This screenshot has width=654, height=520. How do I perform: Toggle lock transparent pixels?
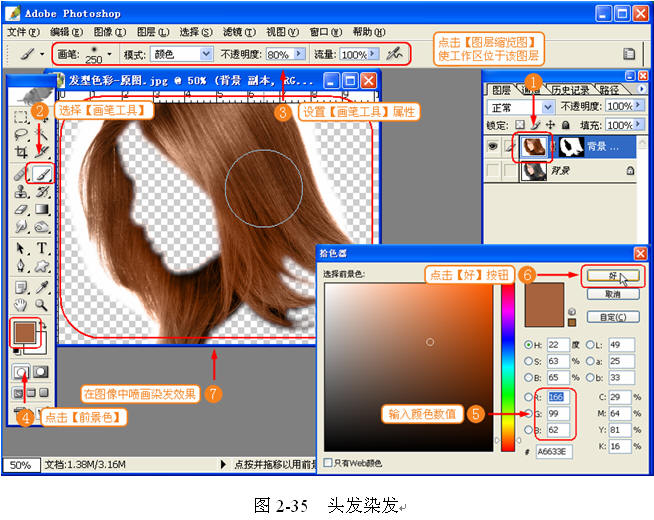pyautogui.click(x=520, y=124)
